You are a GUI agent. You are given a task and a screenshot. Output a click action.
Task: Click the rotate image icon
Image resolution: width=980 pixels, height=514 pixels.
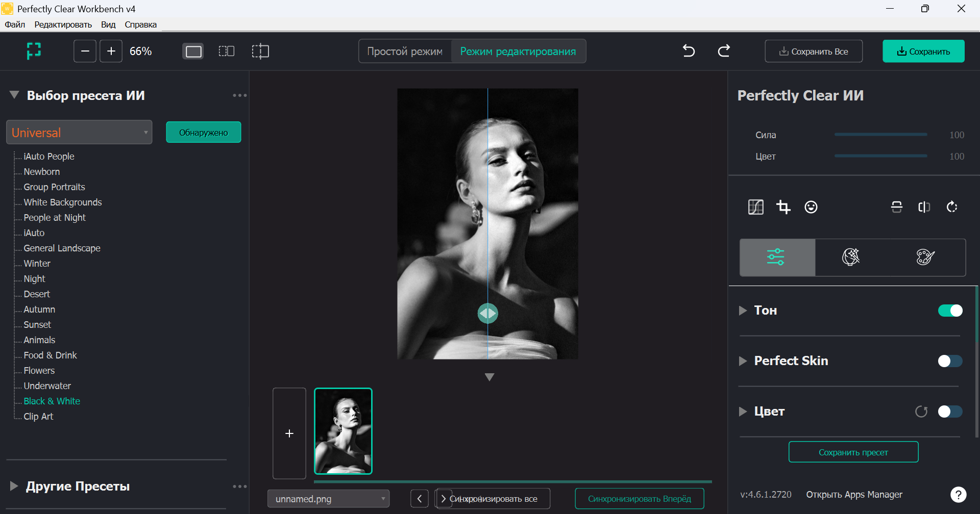952,207
